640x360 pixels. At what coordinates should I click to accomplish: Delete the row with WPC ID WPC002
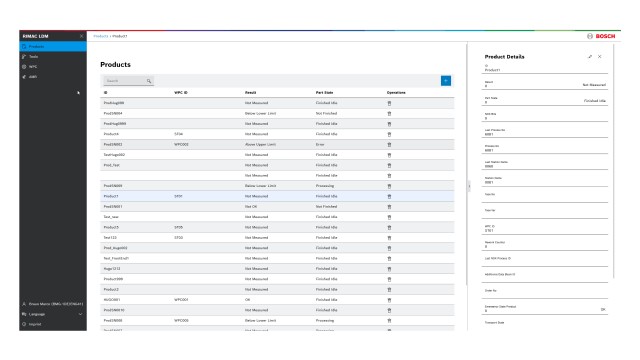click(x=389, y=144)
